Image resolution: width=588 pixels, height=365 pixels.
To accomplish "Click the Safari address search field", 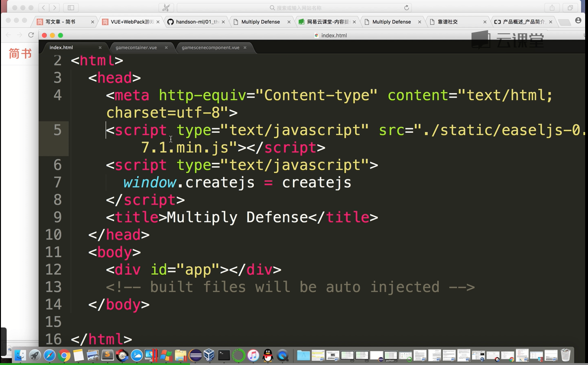I will click(x=294, y=8).
